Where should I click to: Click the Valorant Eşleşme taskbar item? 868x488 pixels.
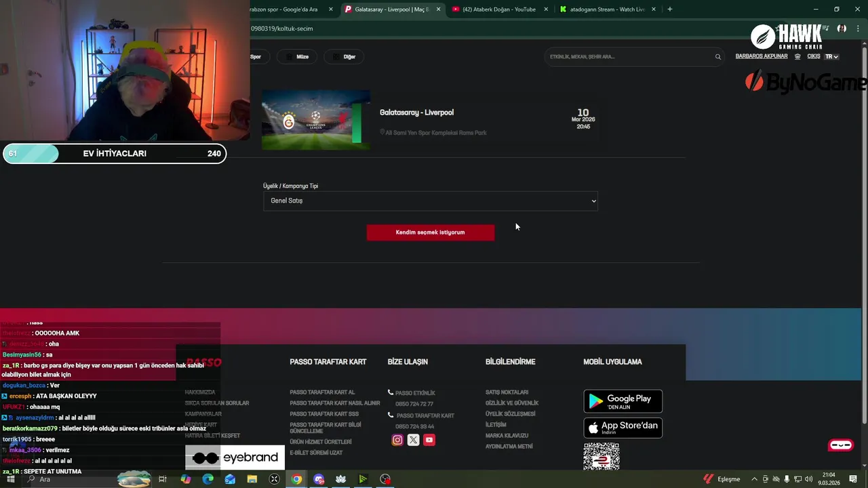(722, 479)
